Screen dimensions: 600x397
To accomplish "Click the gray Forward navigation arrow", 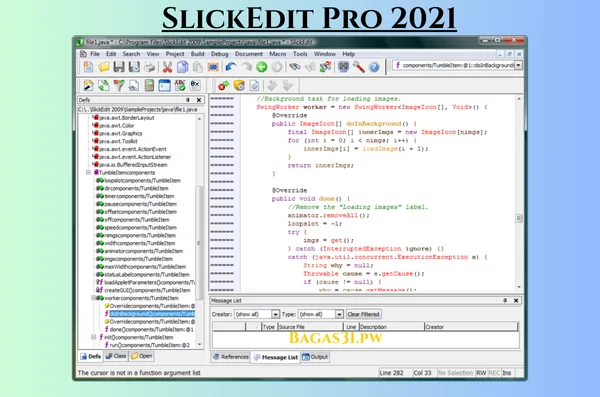I will 277,67.
